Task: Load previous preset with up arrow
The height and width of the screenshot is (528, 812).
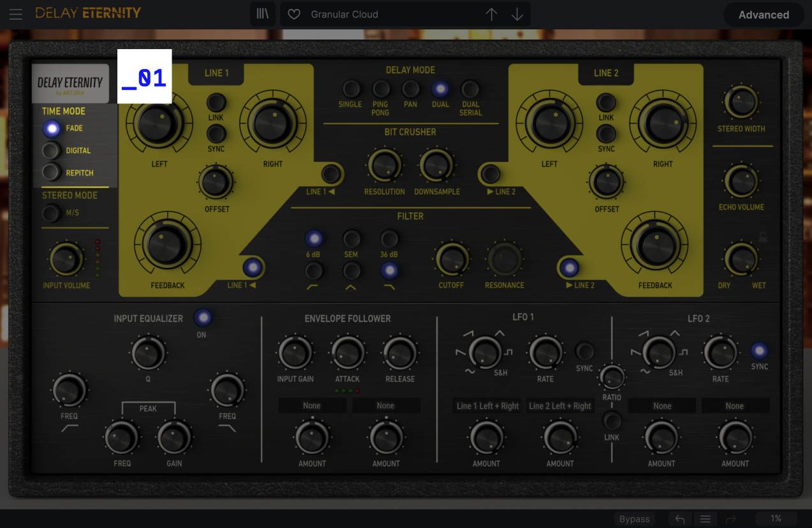Action: (x=491, y=14)
